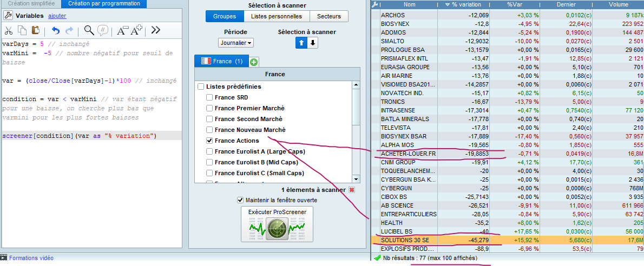
Task: Click the %Var column header
Action: [x=515, y=4]
